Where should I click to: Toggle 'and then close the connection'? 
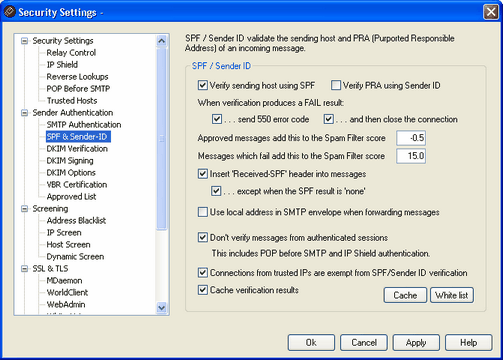tap(329, 119)
